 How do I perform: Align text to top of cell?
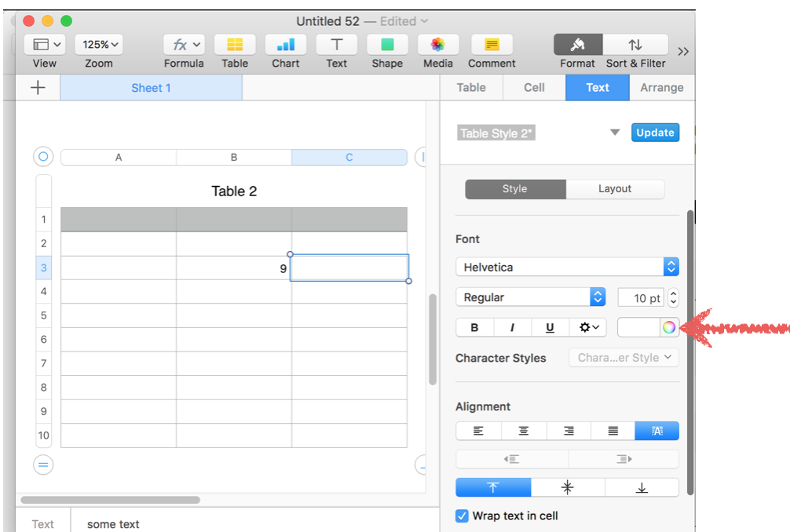493,487
